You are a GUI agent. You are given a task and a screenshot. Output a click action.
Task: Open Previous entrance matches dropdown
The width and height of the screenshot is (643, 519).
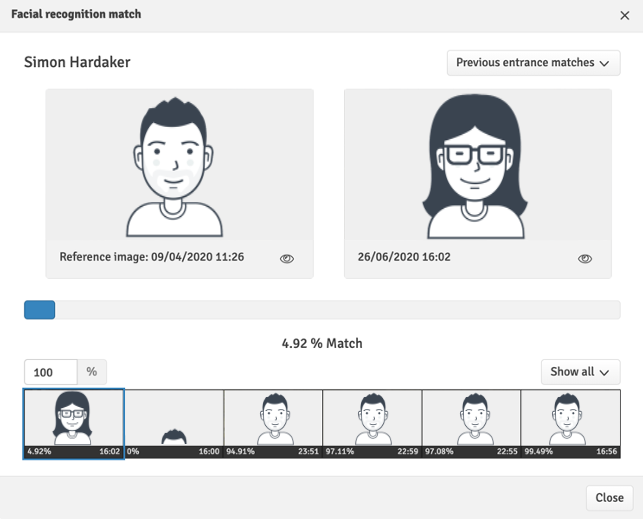tap(534, 63)
